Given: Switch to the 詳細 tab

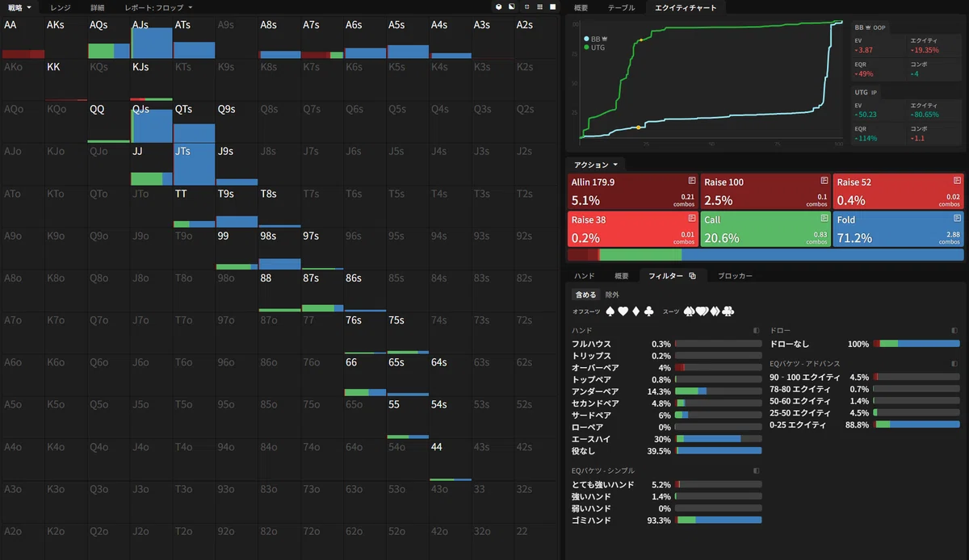Looking at the screenshot, I should coord(98,6).
